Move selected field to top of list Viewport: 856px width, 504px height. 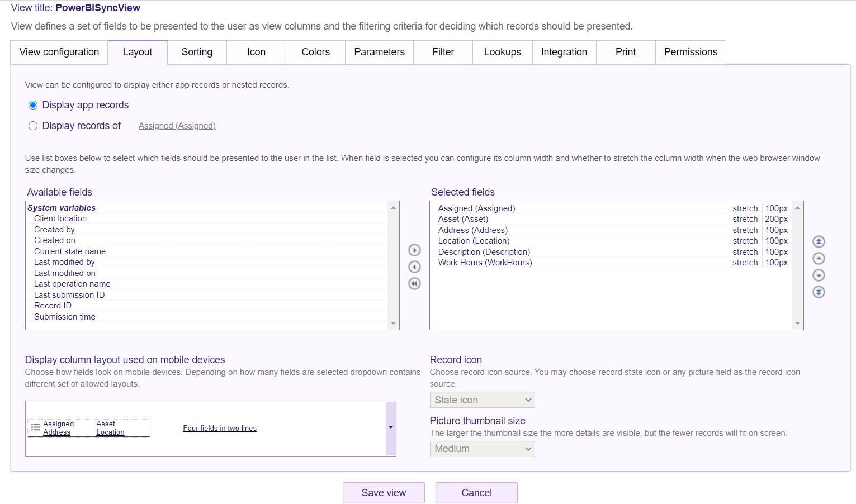(819, 242)
